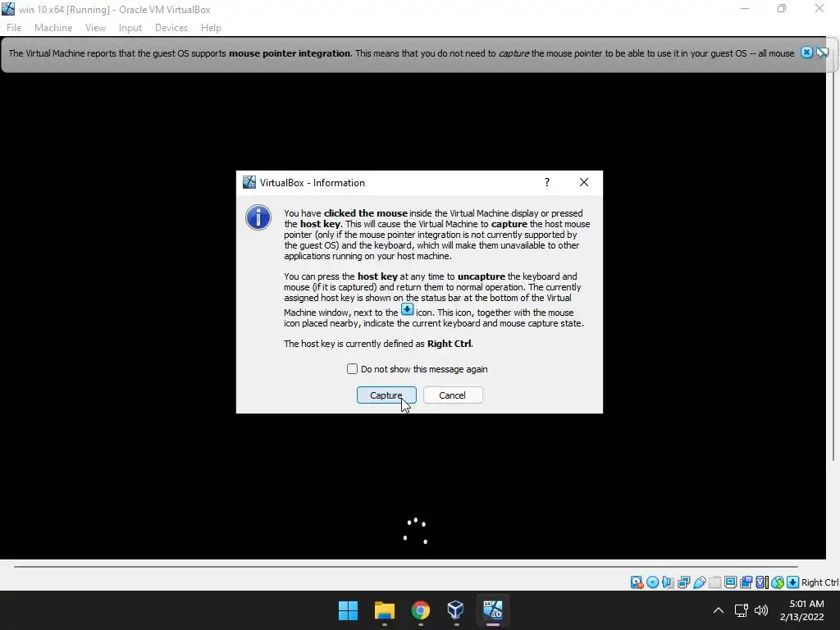Click the mouse integration status icon
The width and height of the screenshot is (840, 630).
pyautogui.click(x=778, y=582)
